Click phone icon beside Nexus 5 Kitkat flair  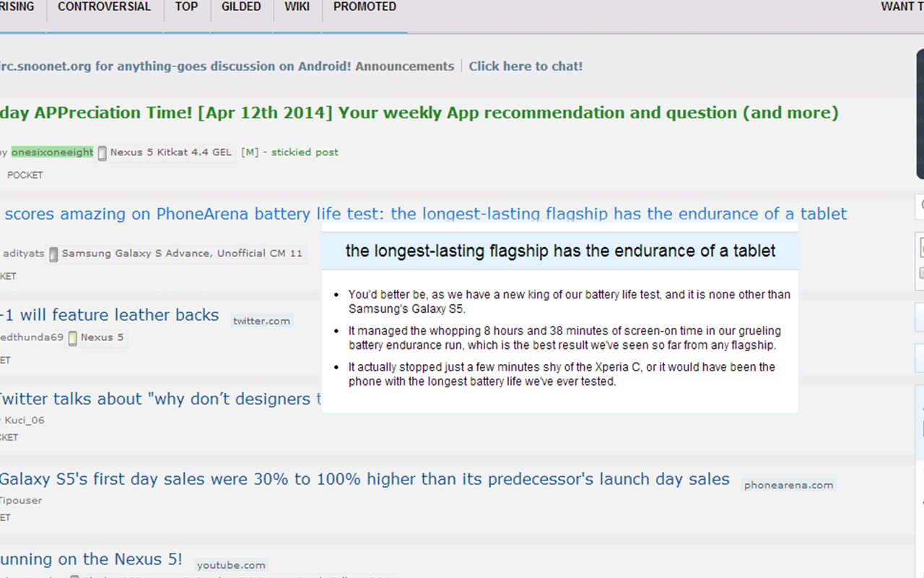click(x=102, y=153)
